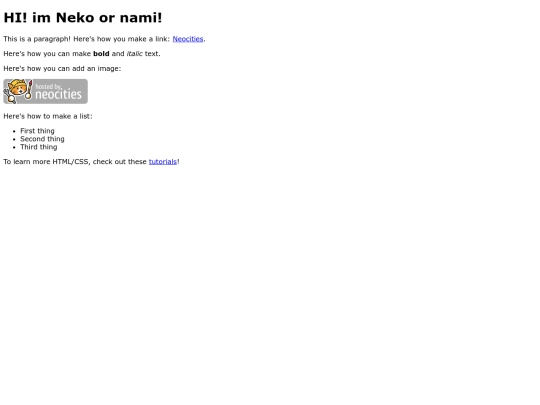Click the 'Here's how you can add an image' text
Image resolution: width=540 pixels, height=405 pixels.
pyautogui.click(x=62, y=69)
